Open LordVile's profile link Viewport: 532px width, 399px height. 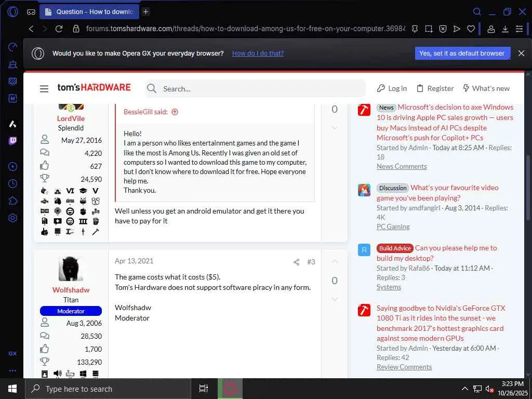pos(71,118)
